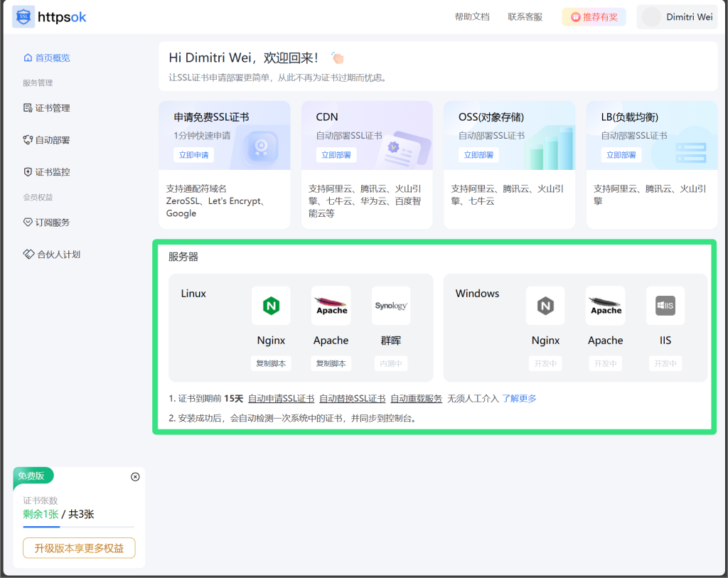This screenshot has height=578, width=728.
Task: Click the OSS(对象存储) card title
Action: pos(491,117)
